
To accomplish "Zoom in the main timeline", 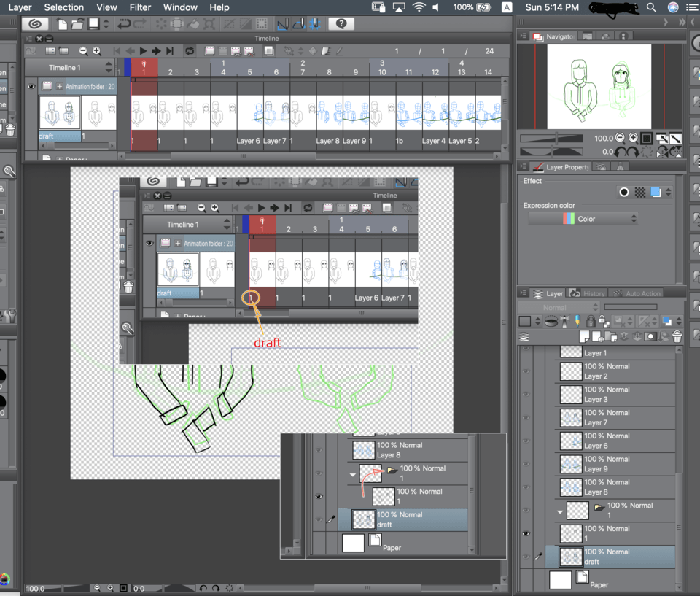I will point(96,51).
